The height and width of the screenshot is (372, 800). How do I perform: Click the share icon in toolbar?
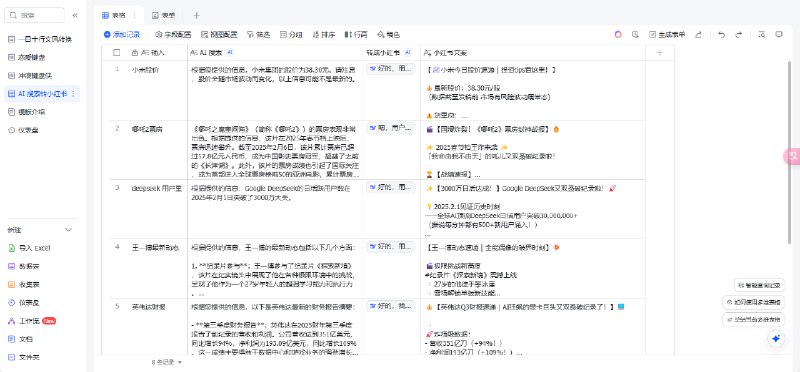tap(699, 35)
